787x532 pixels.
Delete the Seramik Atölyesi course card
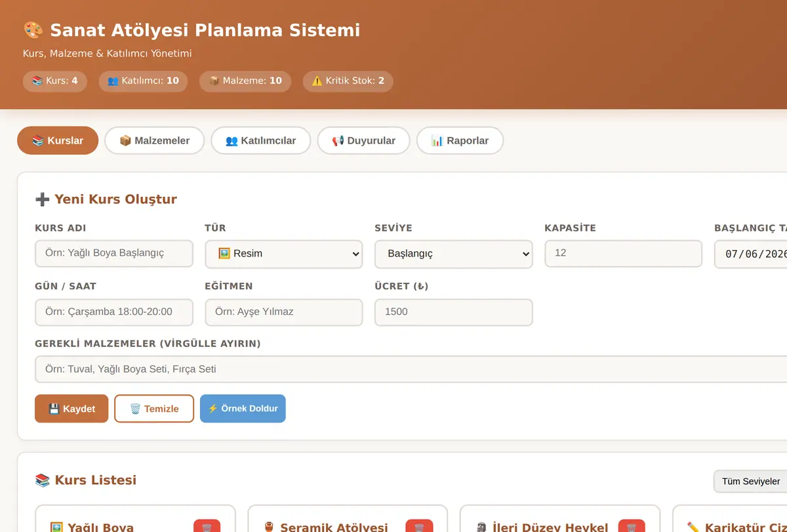[419, 526]
